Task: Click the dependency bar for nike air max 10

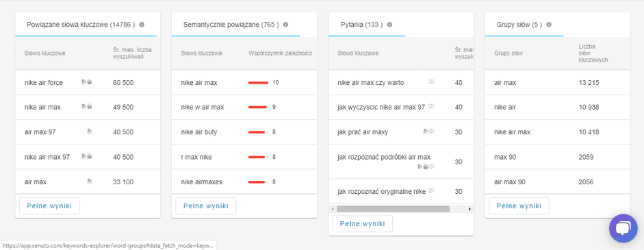Action: click(258, 83)
